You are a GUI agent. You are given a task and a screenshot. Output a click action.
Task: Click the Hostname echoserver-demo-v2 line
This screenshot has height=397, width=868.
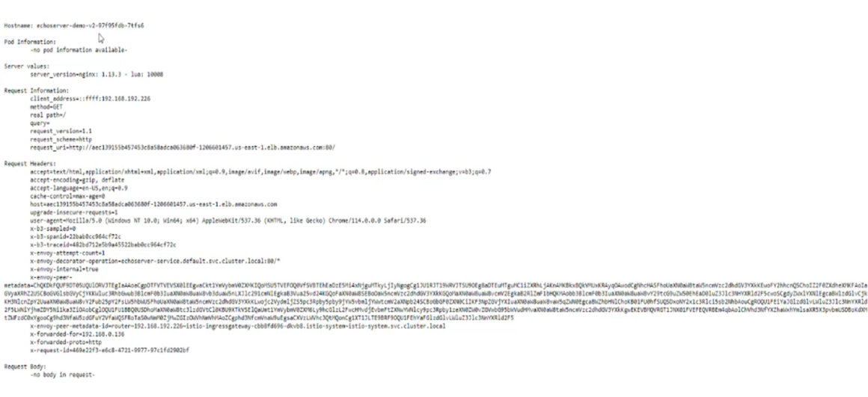pos(74,25)
